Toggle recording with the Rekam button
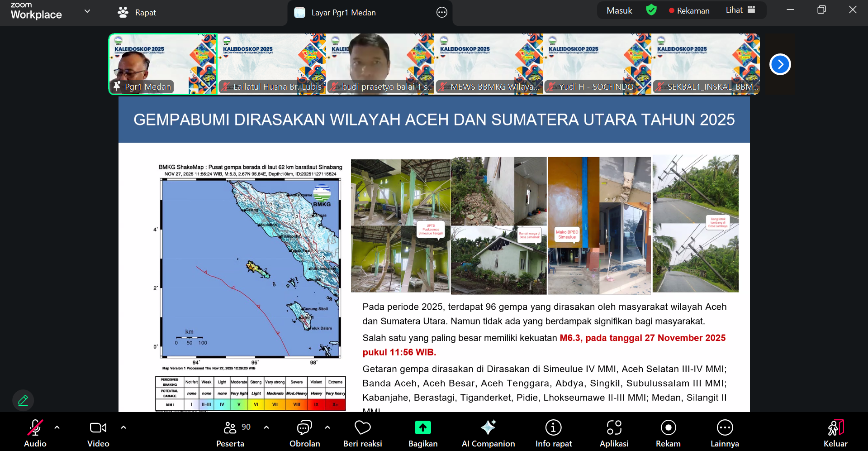This screenshot has width=868, height=451. pos(668,433)
